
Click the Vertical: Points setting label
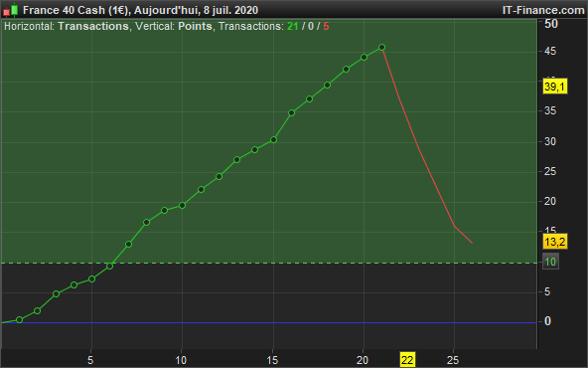[174, 26]
